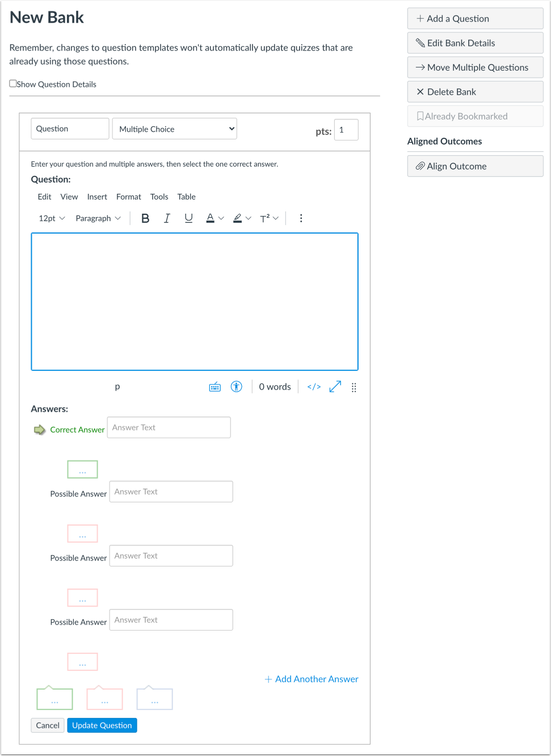This screenshot has height=756, width=551.
Task: Open the Multiple Choice question type dropdown
Action: pos(174,129)
